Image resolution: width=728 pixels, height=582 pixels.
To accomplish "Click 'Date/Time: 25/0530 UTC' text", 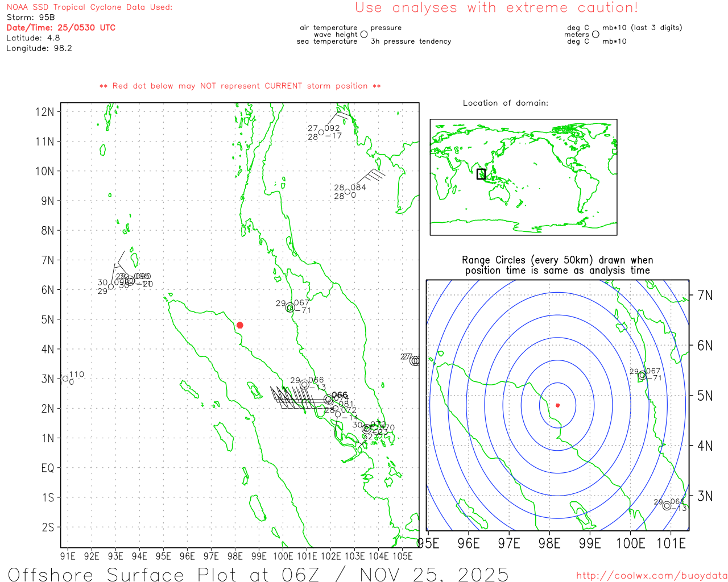I will 61,28.
